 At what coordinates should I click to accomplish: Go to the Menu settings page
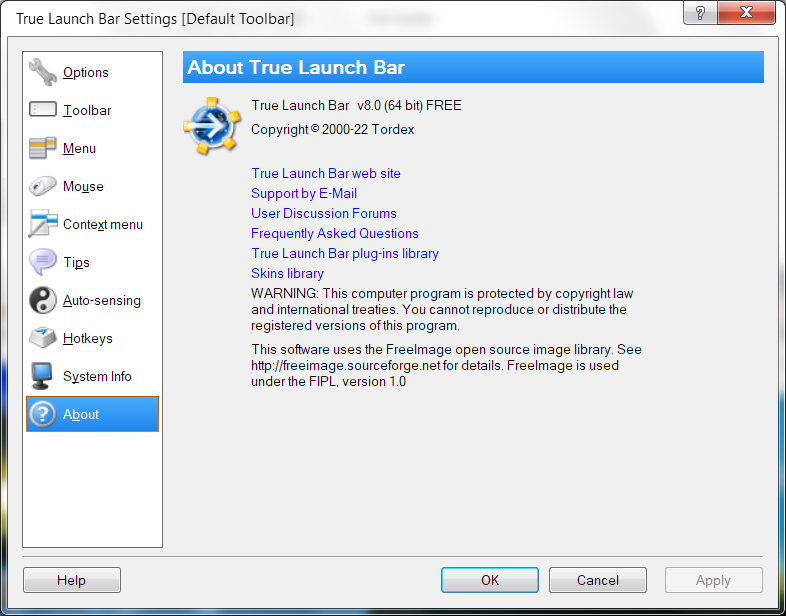click(79, 148)
